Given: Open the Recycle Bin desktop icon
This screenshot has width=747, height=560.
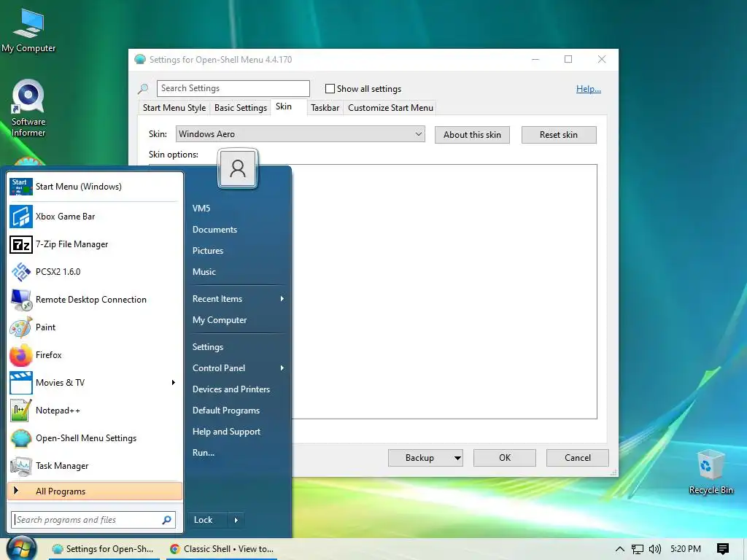Looking at the screenshot, I should pos(711,472).
